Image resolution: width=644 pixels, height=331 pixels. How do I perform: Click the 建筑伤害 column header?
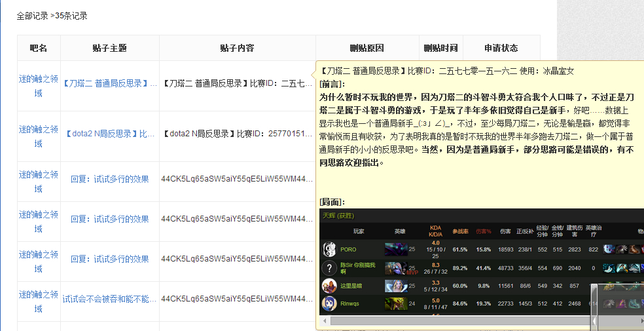tap(575, 231)
